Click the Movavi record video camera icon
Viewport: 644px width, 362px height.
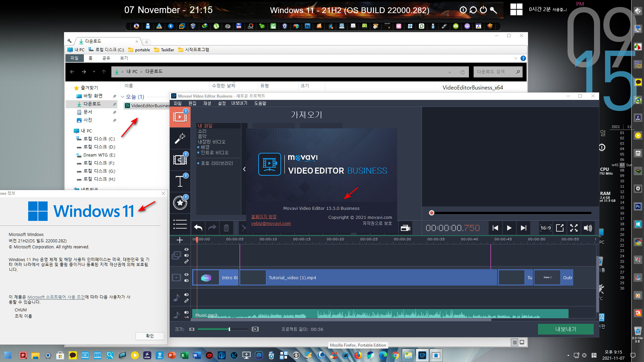pos(406,228)
